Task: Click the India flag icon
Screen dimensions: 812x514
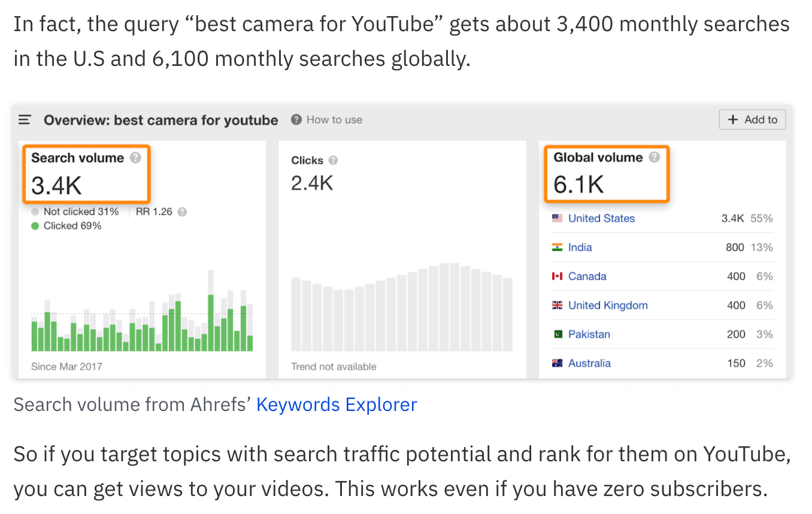Action: [x=558, y=247]
